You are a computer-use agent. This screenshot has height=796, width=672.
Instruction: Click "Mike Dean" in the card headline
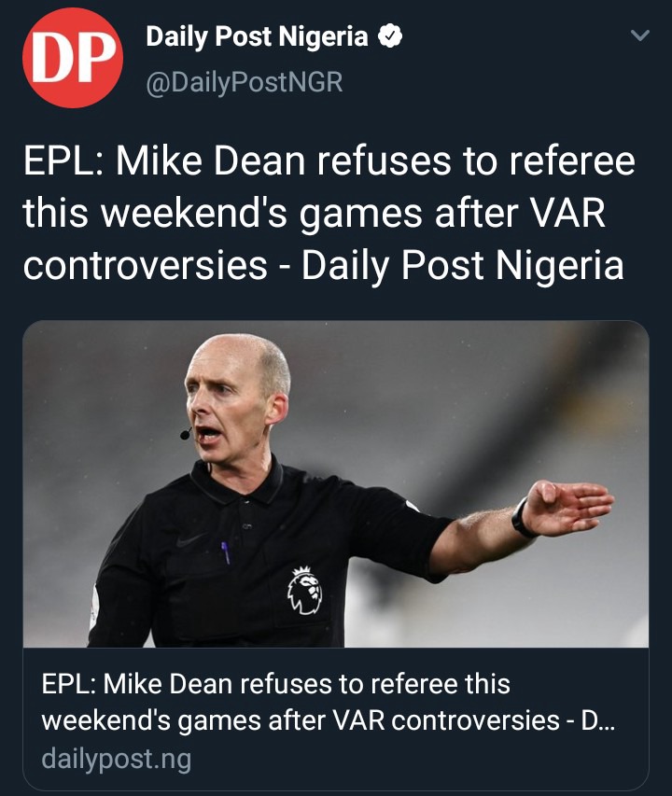click(168, 683)
